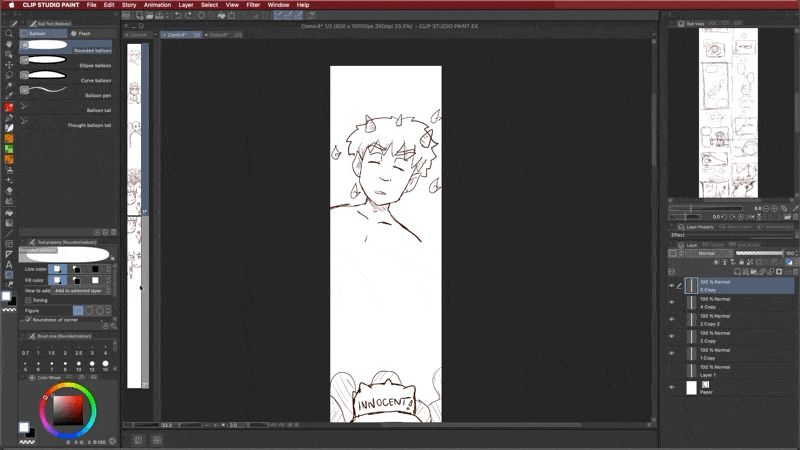Select the Gradient tool
Screen dimensions: 800x450
tap(9, 222)
